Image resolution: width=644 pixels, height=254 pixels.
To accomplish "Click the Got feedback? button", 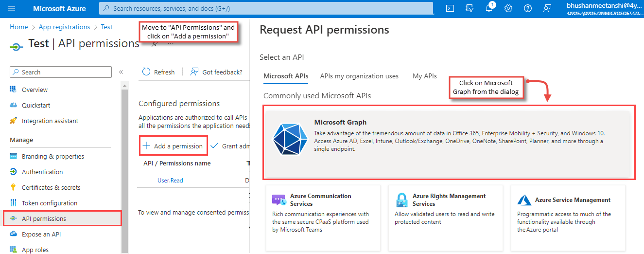I will (x=216, y=72).
